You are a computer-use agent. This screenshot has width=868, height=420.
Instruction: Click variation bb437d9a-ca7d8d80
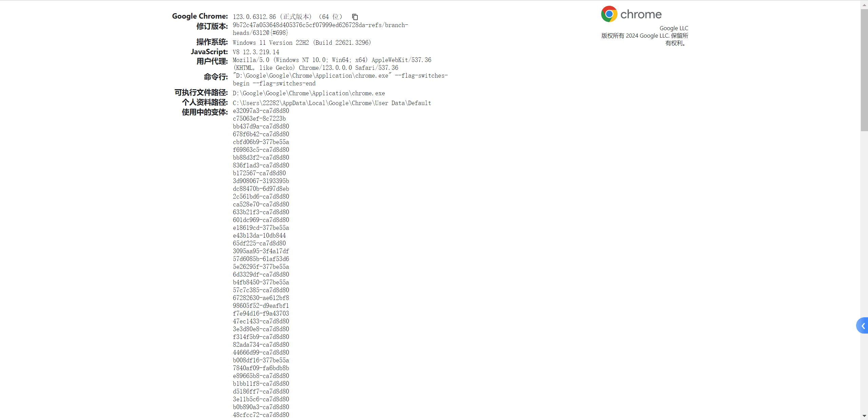coord(261,126)
